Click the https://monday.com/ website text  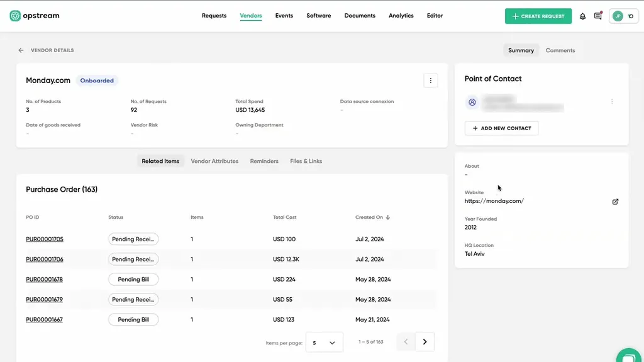[x=494, y=200]
